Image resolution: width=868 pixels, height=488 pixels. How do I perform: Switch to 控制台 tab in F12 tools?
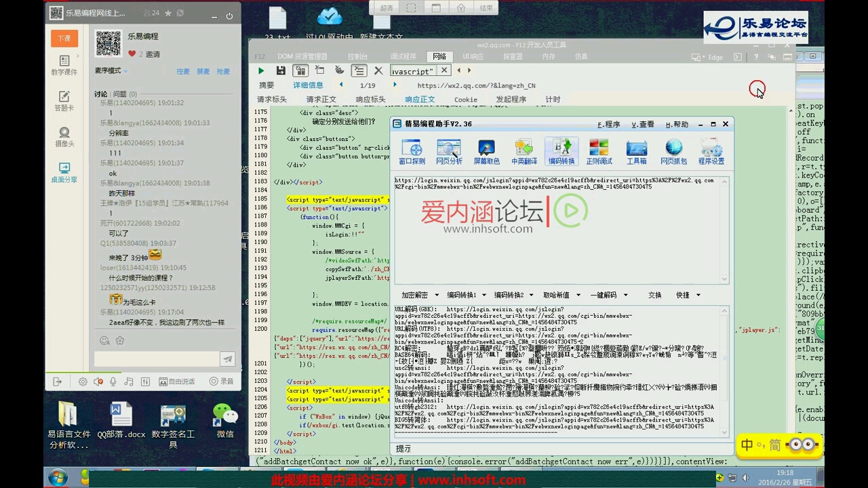357,56
